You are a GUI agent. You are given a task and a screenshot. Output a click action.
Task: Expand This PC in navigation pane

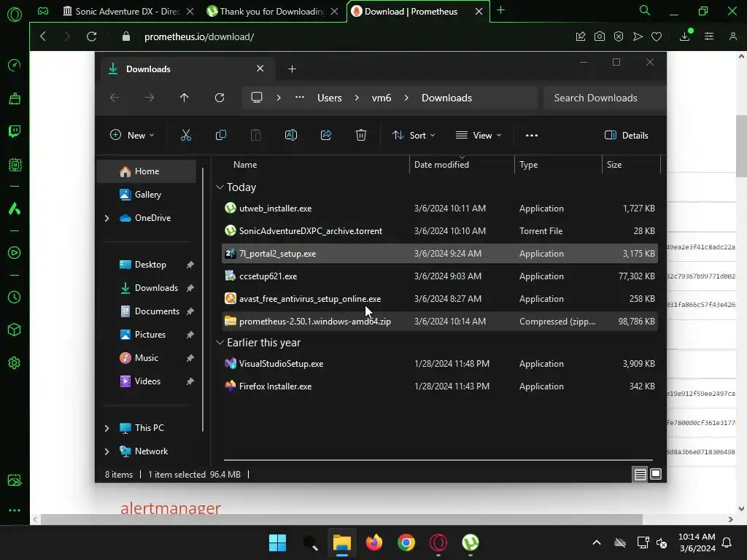click(107, 428)
